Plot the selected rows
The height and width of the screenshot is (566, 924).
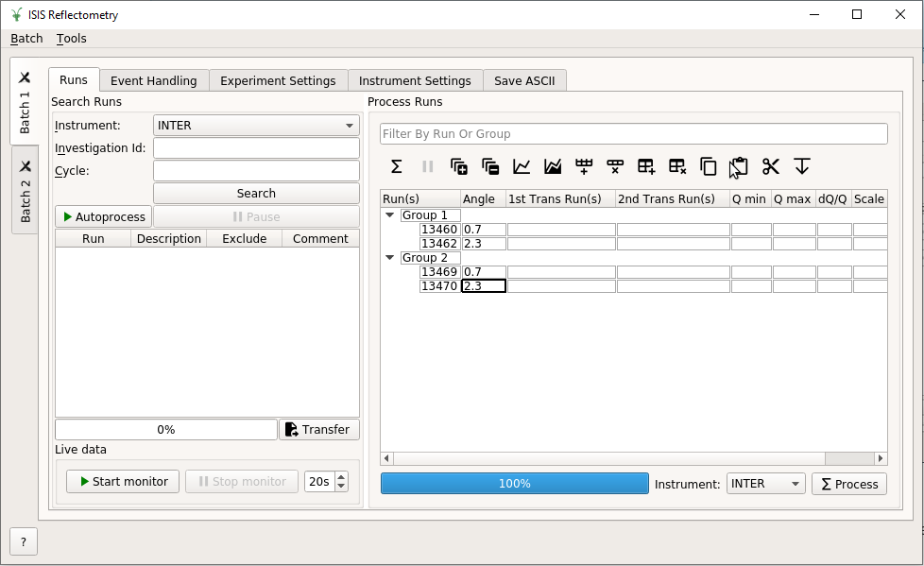coord(522,166)
